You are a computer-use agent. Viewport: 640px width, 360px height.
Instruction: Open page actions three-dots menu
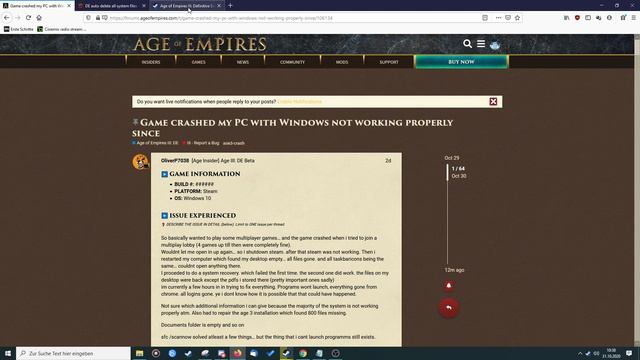(498, 18)
